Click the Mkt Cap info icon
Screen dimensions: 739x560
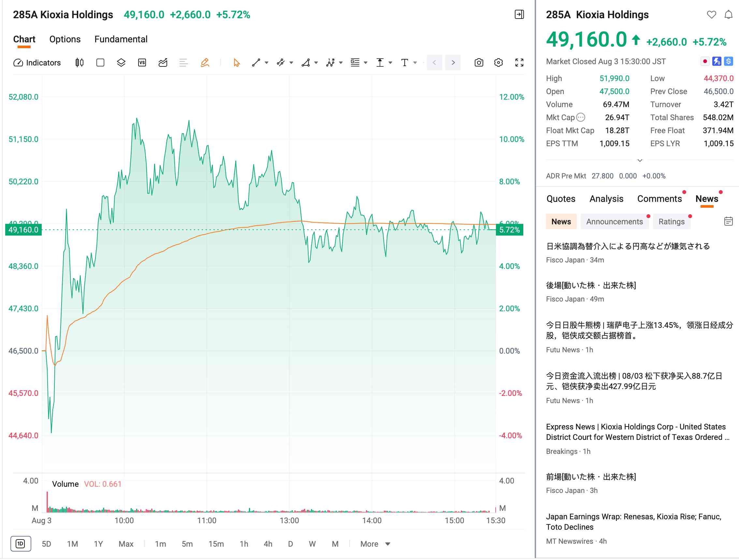(x=581, y=118)
